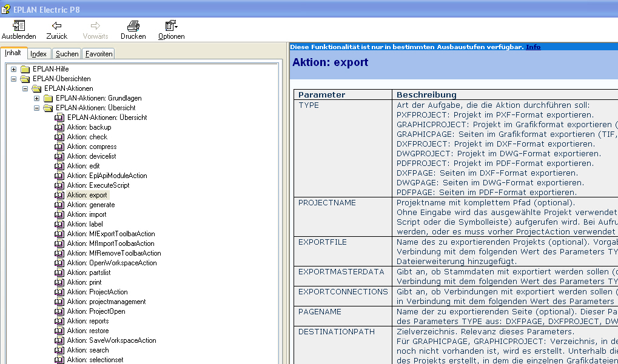Click the EPLAN-Übersichten open folder icon
This screenshot has height=364, width=618.
pos(25,79)
